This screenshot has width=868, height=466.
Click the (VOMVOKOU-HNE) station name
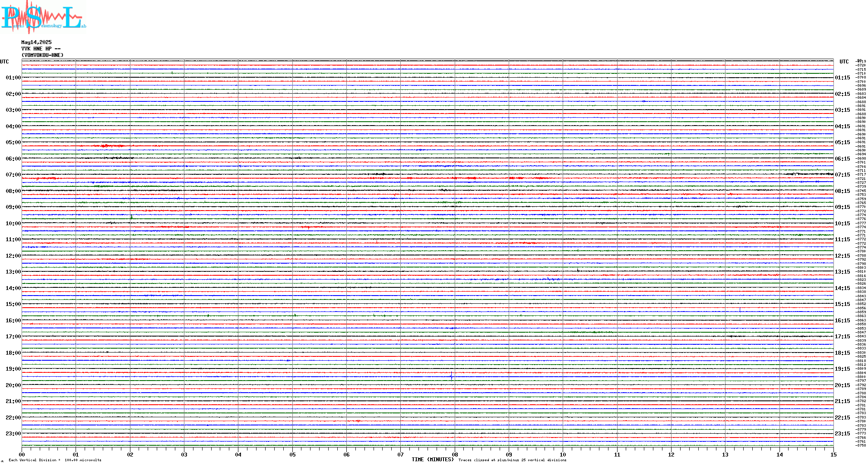click(42, 55)
